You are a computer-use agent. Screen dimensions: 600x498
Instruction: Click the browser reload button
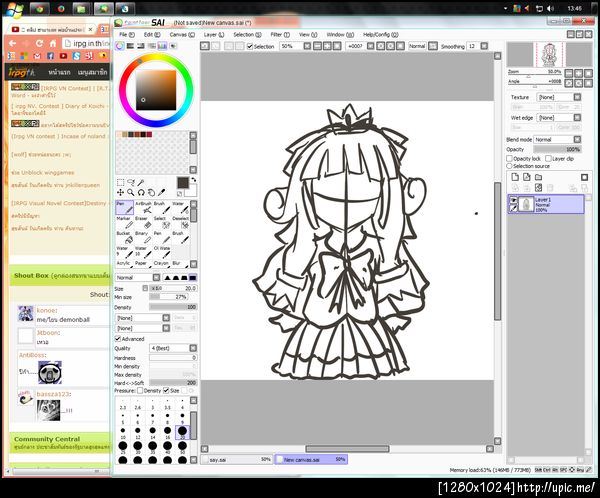point(39,44)
